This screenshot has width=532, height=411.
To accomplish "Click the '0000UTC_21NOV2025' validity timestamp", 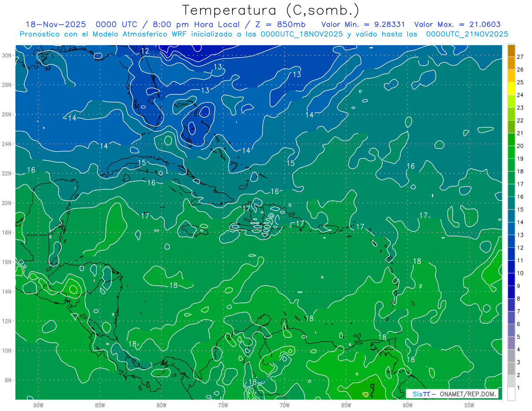I will point(467,34).
